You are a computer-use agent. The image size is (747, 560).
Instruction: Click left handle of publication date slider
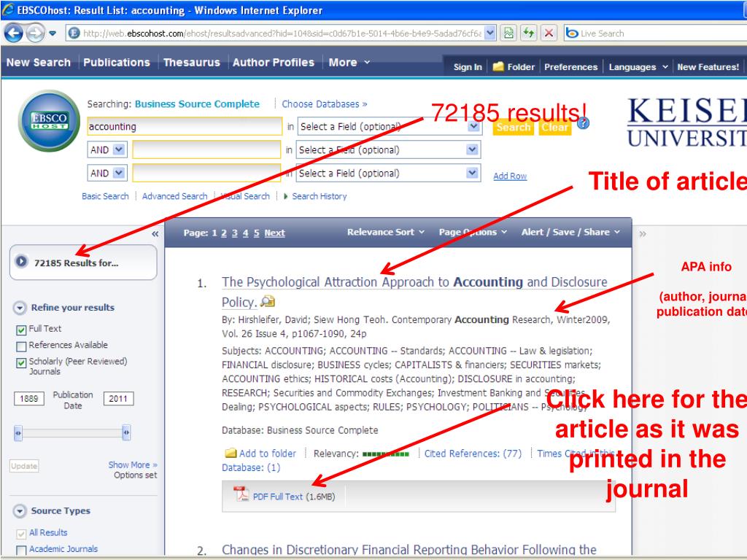point(18,433)
